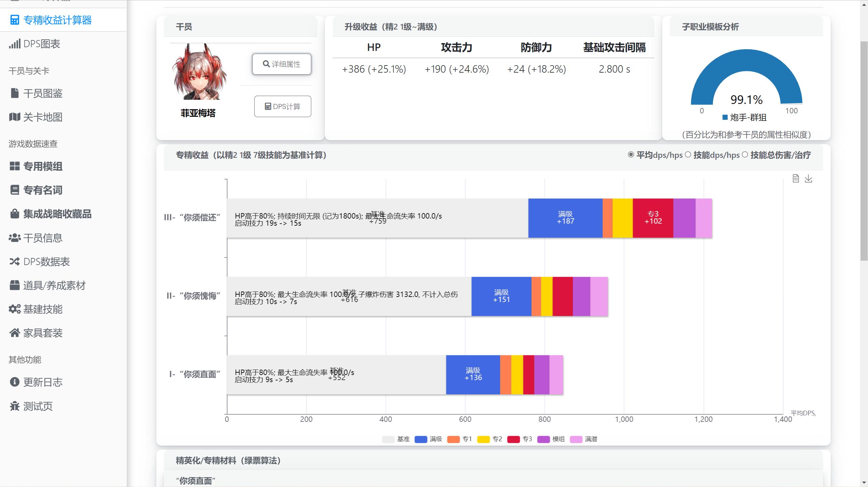Open 测试页 link

(x=38, y=406)
